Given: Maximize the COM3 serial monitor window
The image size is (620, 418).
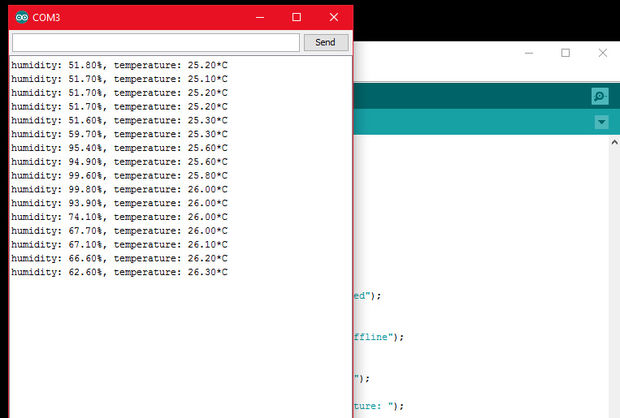Looking at the screenshot, I should [x=296, y=17].
